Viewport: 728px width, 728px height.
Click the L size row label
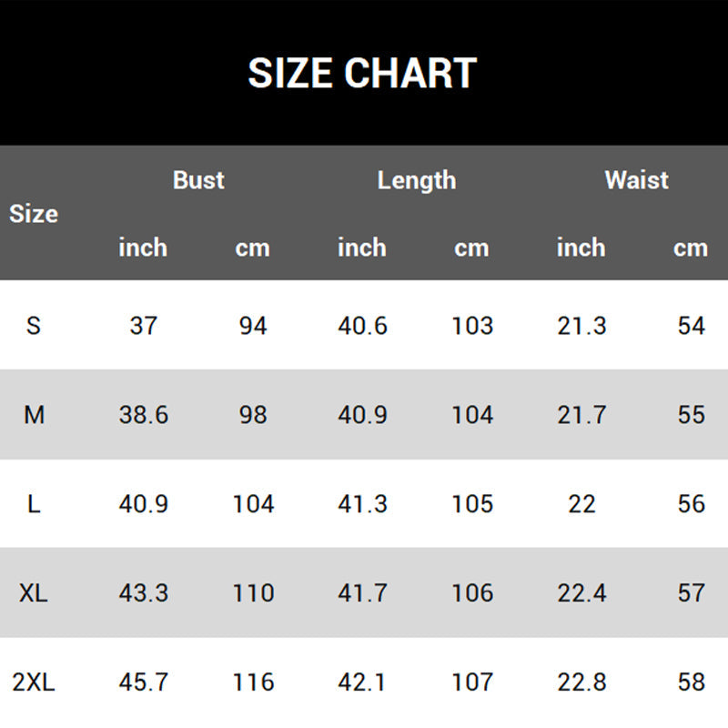tap(34, 504)
